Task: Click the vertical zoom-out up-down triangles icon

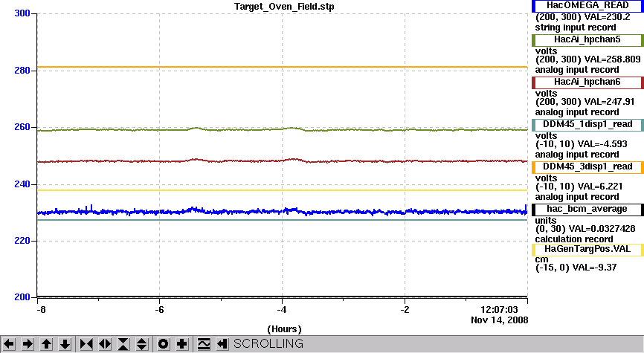Action: 142,344
